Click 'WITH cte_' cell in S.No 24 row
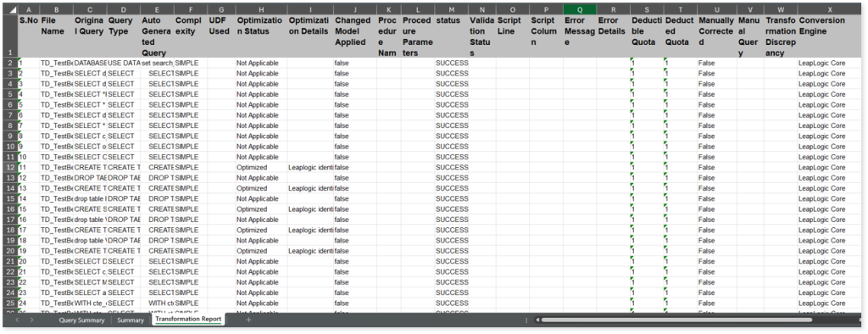 pos(90,303)
